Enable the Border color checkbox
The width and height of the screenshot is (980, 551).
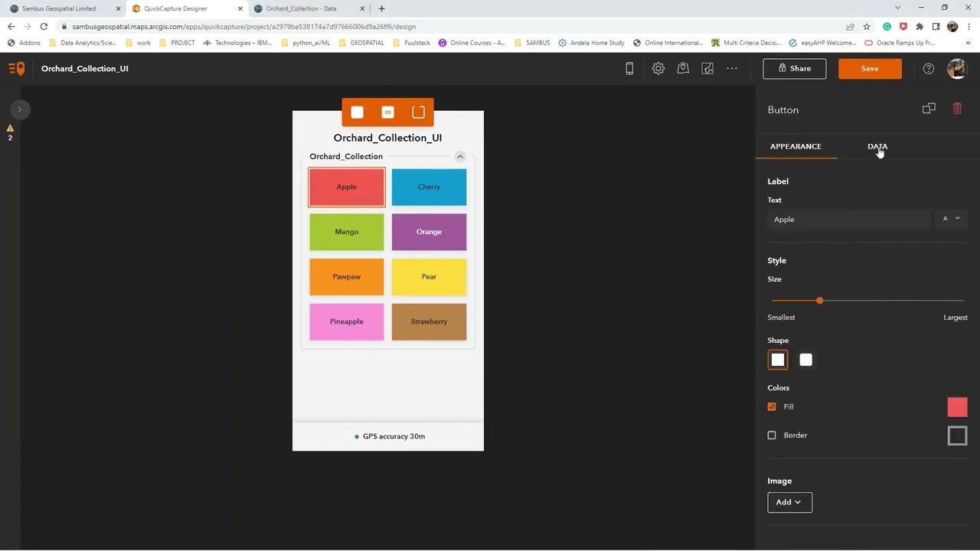click(772, 435)
